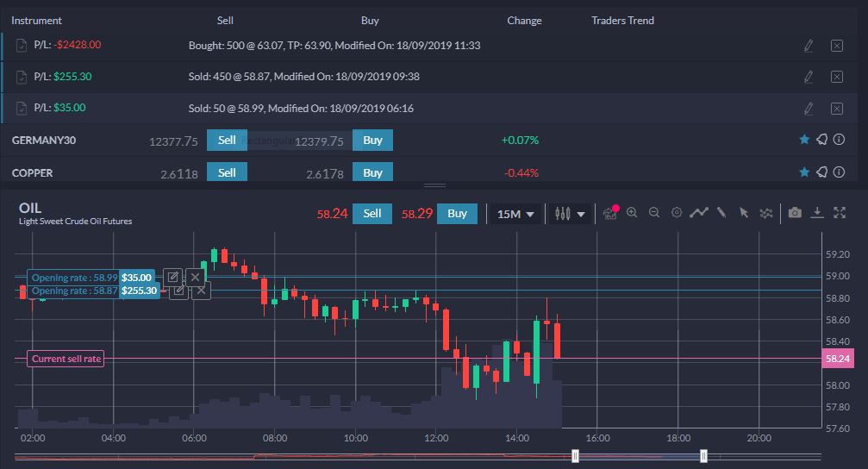The width and height of the screenshot is (868, 469).
Task: Take a chart snapshot with camera icon
Action: (795, 213)
